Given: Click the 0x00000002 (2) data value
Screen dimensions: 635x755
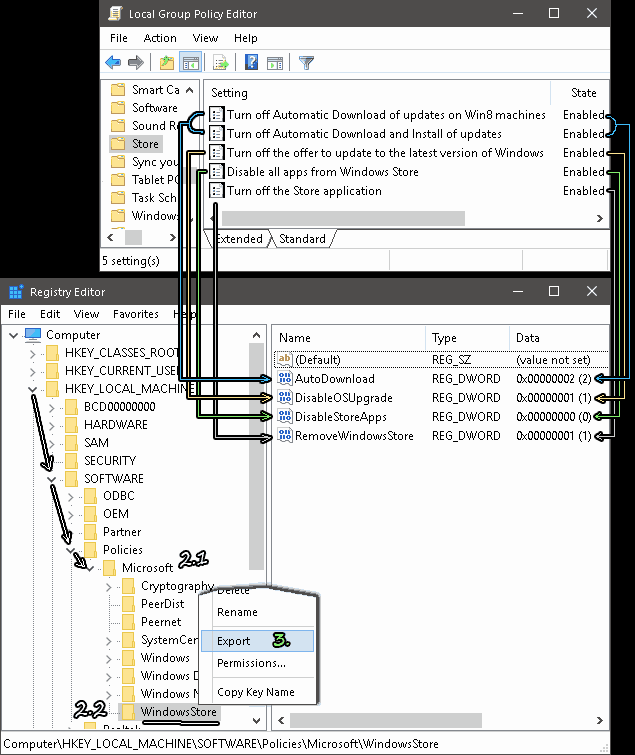Looking at the screenshot, I should point(554,378).
